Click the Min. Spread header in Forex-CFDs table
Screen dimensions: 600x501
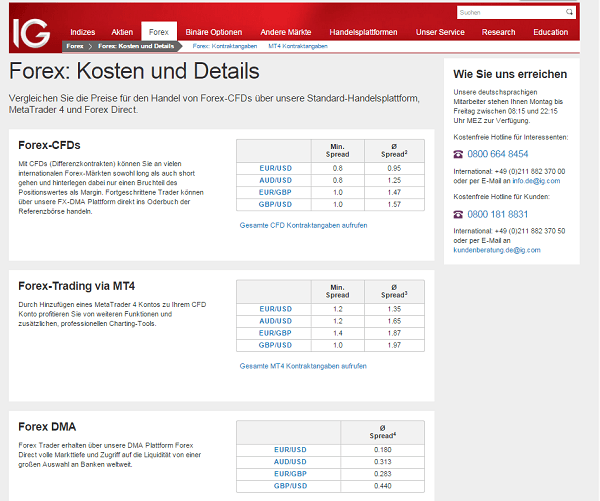coord(338,151)
